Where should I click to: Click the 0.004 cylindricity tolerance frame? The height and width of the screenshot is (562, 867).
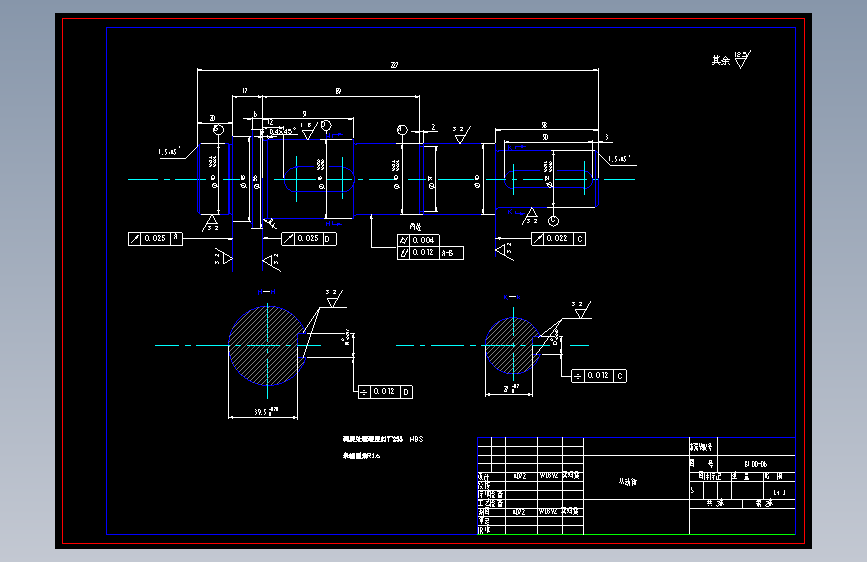pyautogui.click(x=418, y=240)
